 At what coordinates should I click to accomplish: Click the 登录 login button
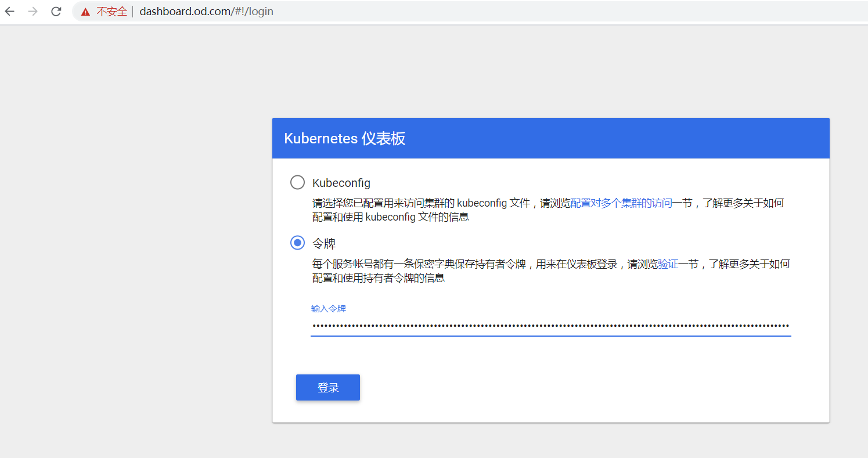pos(328,387)
